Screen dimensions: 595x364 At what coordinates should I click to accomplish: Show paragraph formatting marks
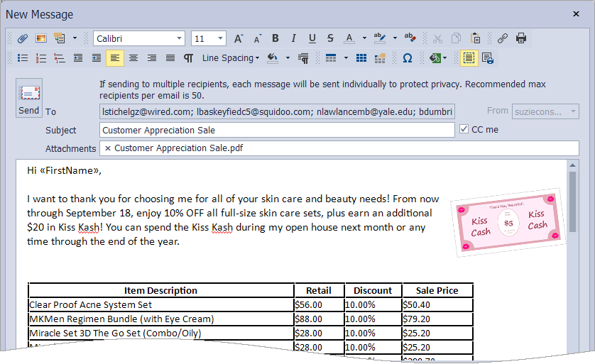click(189, 58)
